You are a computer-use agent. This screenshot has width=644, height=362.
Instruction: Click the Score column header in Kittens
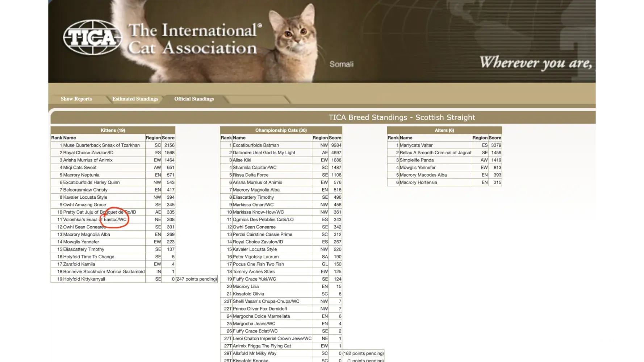(168, 138)
